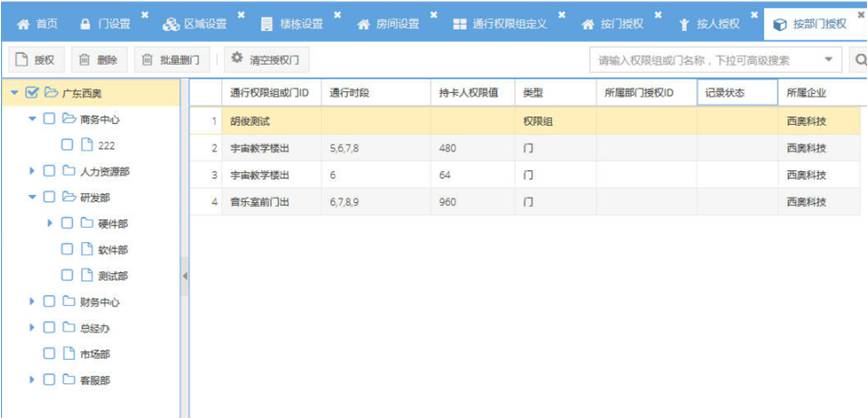Check the 硬件部 checkbox
This screenshot has height=419, width=868.
tap(67, 223)
